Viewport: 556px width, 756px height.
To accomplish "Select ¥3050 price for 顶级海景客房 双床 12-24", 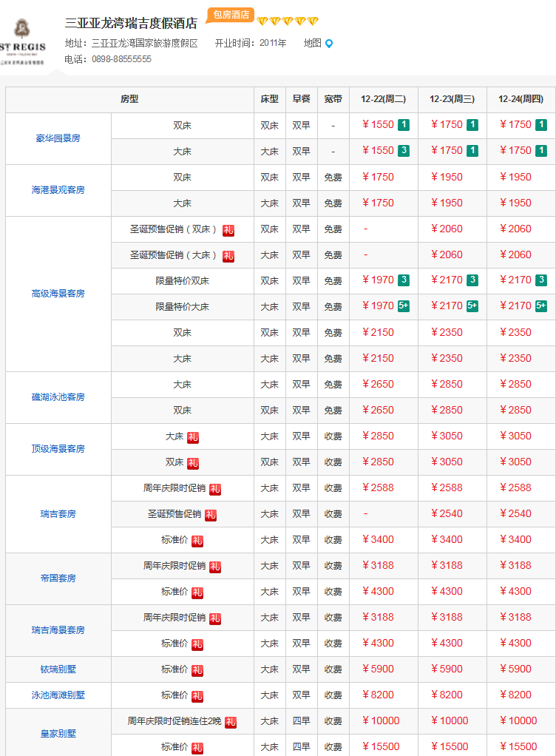I will (x=515, y=462).
